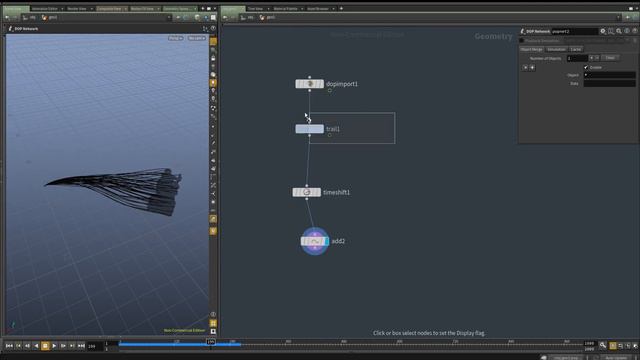This screenshot has height=360, width=640.
Task: Click obj in the viewport path bar
Action: click(29, 18)
